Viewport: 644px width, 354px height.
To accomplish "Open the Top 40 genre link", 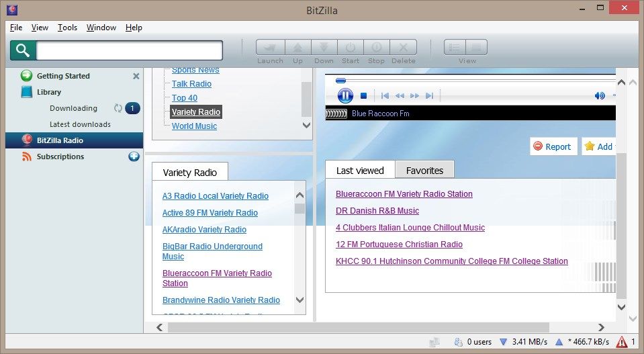I will (185, 98).
